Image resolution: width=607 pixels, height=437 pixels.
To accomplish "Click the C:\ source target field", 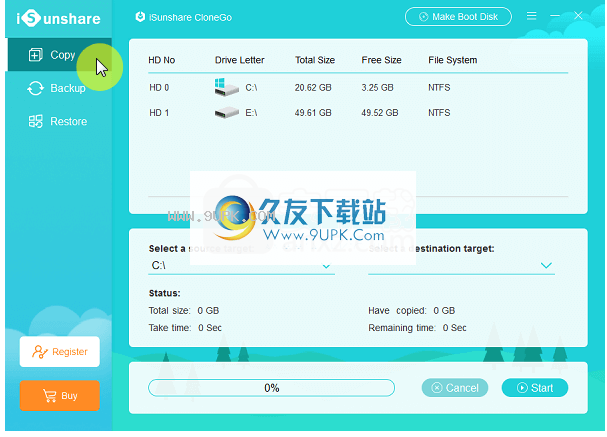I will pos(241,266).
